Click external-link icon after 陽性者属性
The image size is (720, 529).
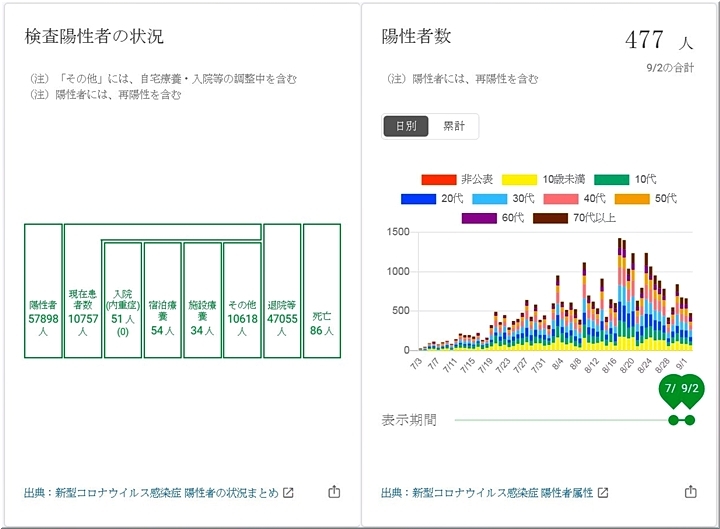point(603,493)
